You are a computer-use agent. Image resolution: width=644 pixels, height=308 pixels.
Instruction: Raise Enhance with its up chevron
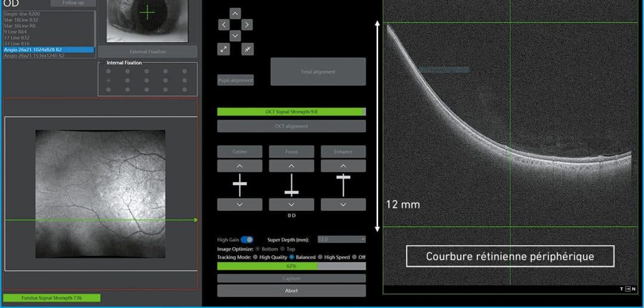click(344, 166)
